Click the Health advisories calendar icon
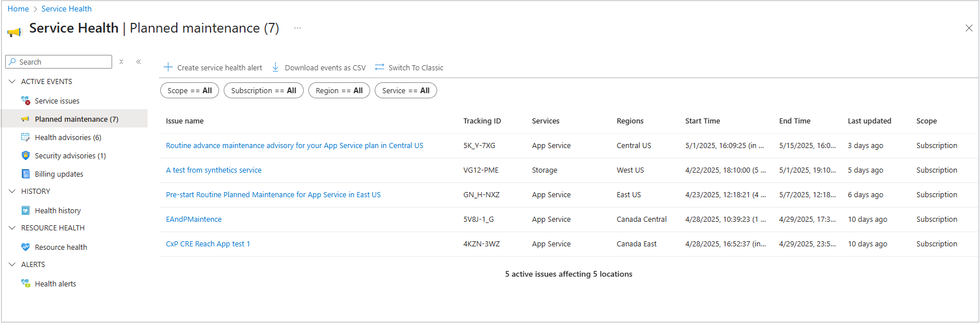Image resolution: width=980 pixels, height=323 pixels. (26, 137)
